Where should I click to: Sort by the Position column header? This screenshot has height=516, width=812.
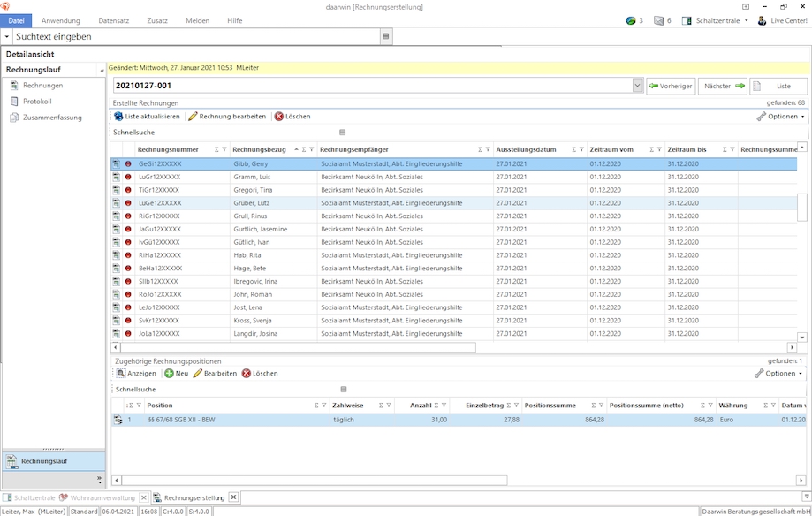(160, 406)
